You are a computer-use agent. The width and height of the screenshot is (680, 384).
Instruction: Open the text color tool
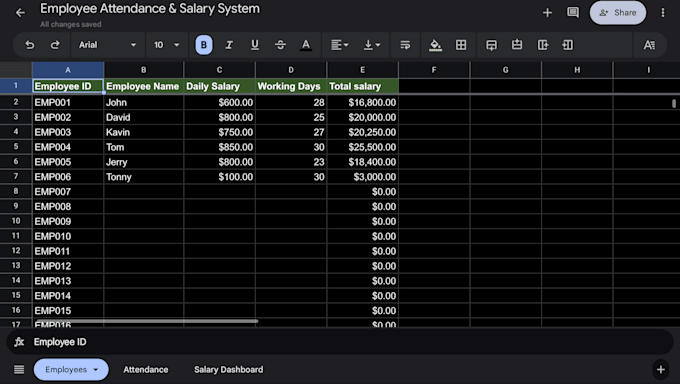[306, 45]
